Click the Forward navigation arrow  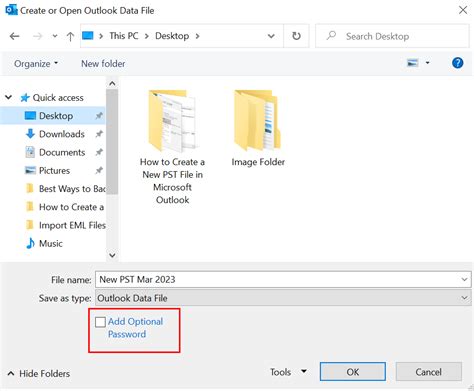click(38, 36)
